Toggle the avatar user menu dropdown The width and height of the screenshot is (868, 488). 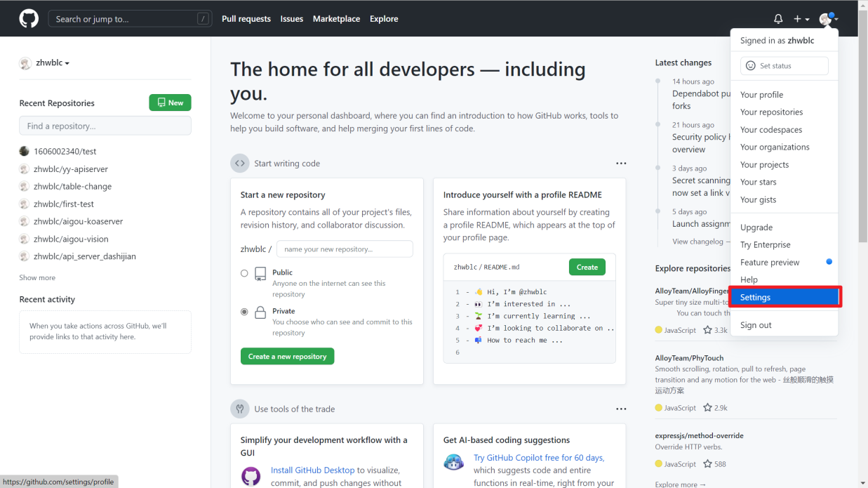829,19
